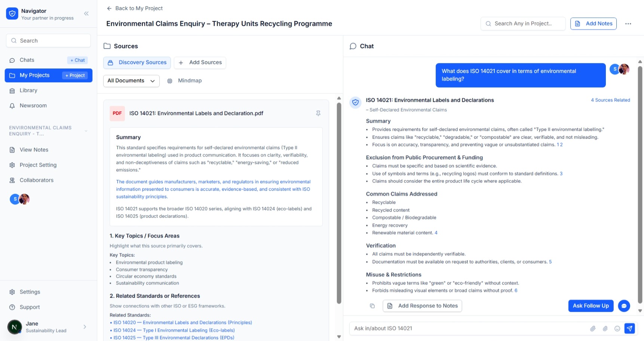Pin the ISO 14021 PDF source
Viewport: 644px width, 341px height.
318,113
